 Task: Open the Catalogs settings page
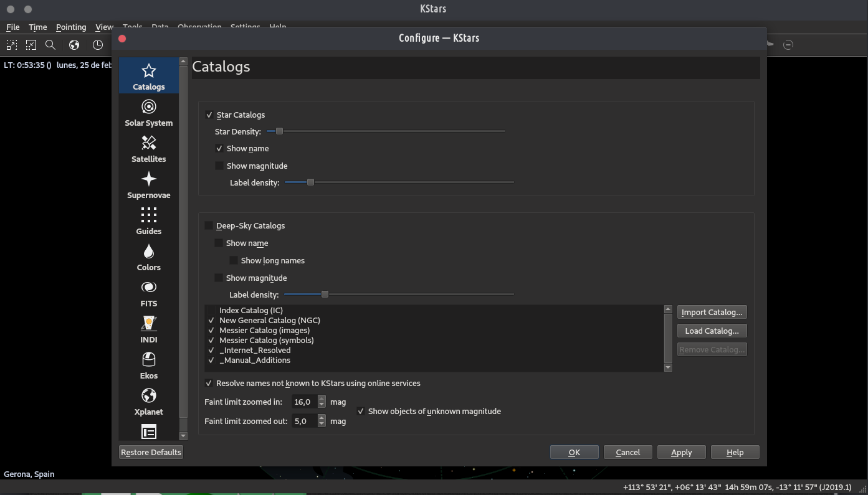(148, 76)
